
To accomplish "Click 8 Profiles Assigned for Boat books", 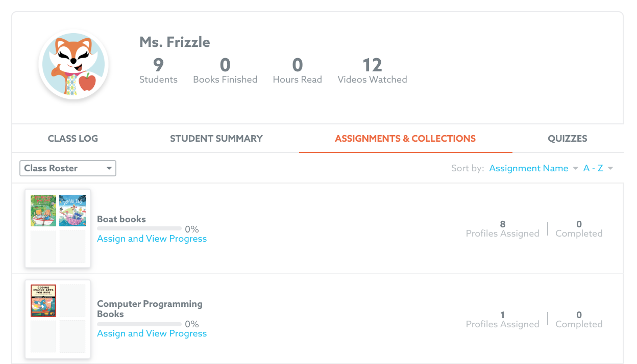I will pyautogui.click(x=502, y=229).
